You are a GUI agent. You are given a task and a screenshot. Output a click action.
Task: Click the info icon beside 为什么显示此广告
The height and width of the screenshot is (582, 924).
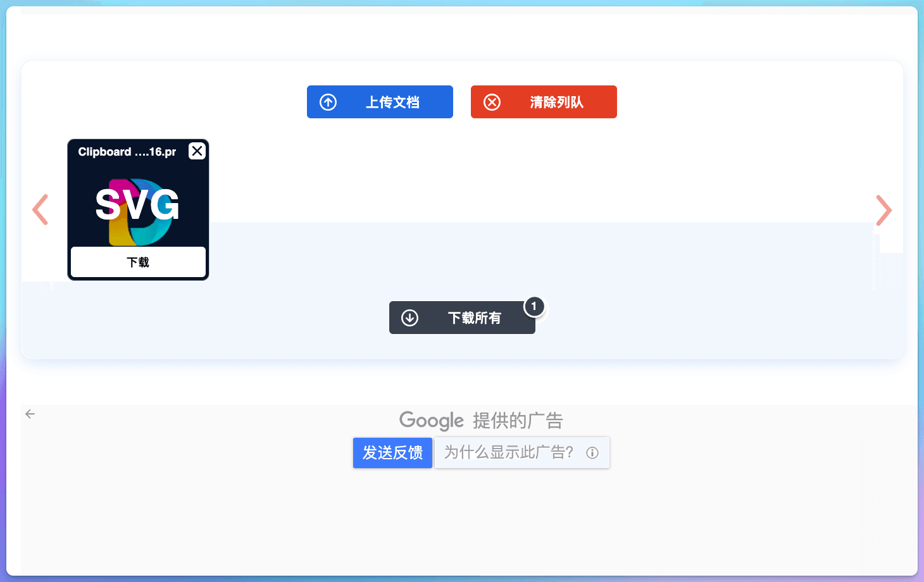click(x=592, y=453)
